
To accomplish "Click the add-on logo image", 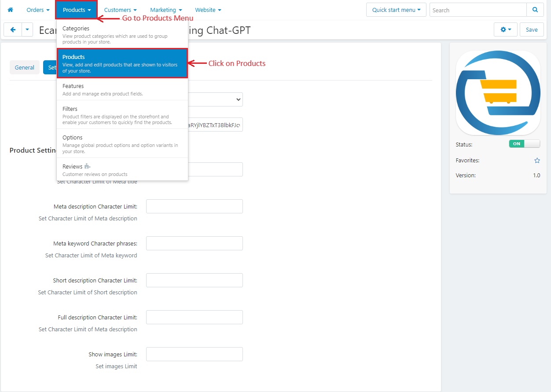I will click(x=498, y=93).
